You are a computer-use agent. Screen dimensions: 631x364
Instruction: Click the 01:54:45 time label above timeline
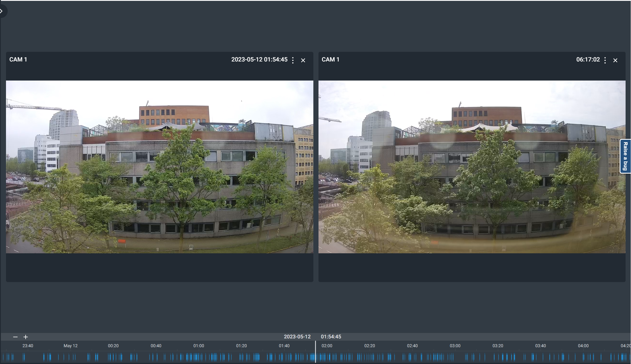[x=331, y=337]
